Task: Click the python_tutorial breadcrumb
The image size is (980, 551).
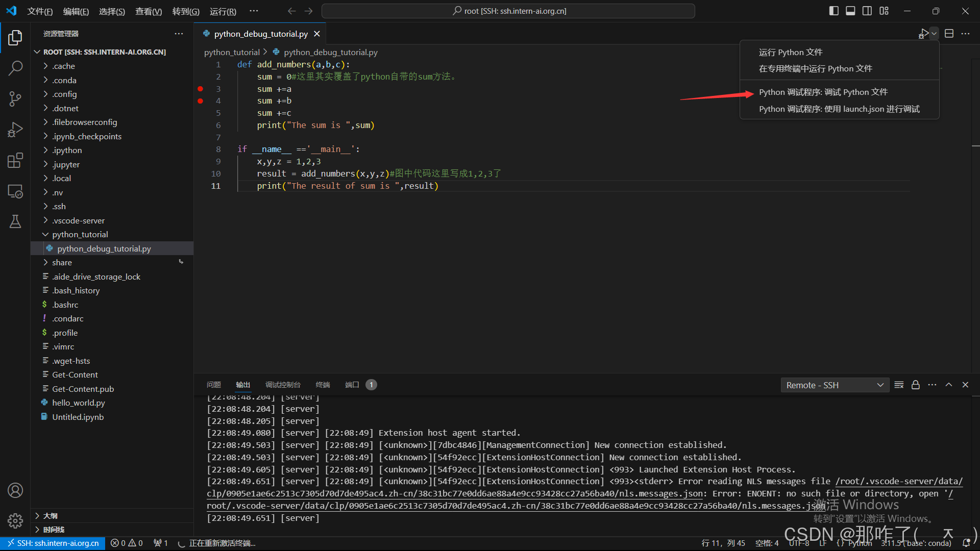Action: pos(232,52)
